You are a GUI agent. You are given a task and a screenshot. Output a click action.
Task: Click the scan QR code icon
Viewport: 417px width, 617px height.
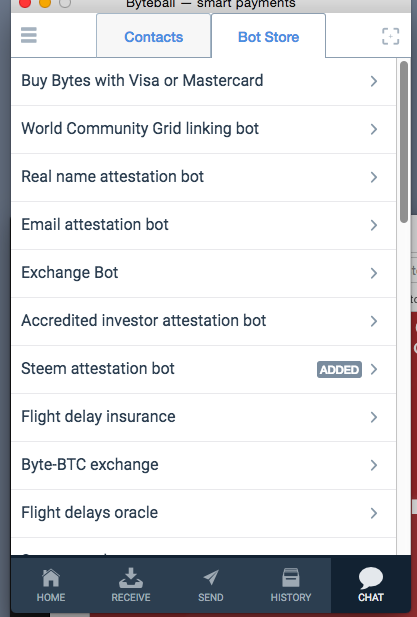(x=390, y=36)
